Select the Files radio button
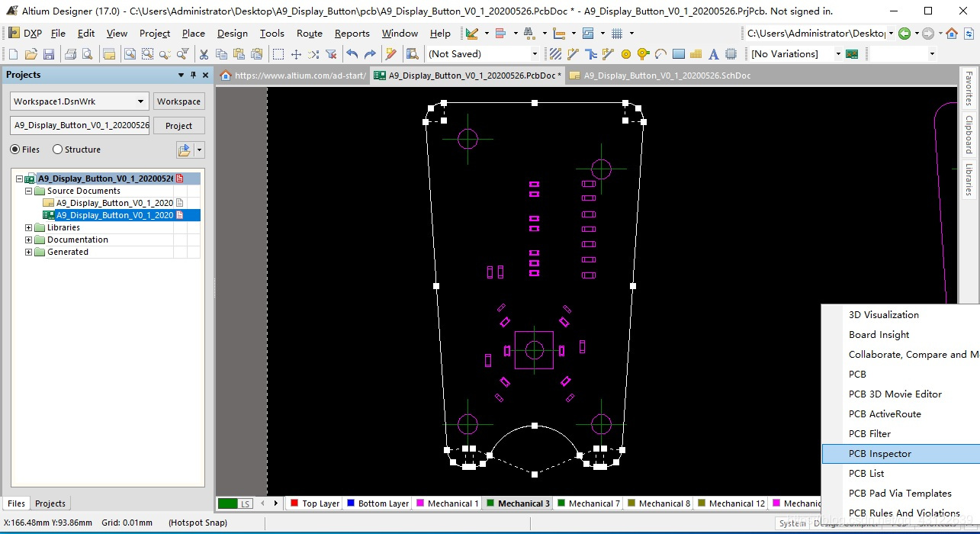Viewport: 980px width, 534px height. 14,150
